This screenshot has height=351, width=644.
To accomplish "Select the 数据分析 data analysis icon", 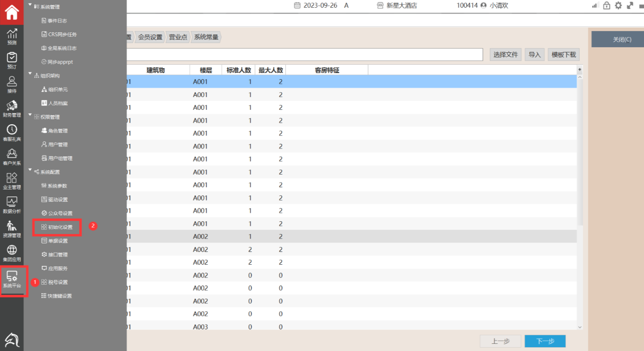I will point(11,205).
